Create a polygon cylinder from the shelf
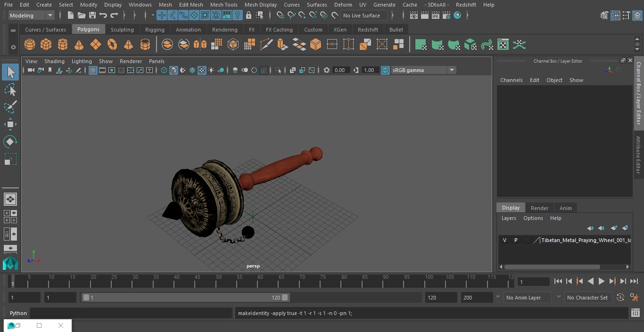 coord(63,45)
